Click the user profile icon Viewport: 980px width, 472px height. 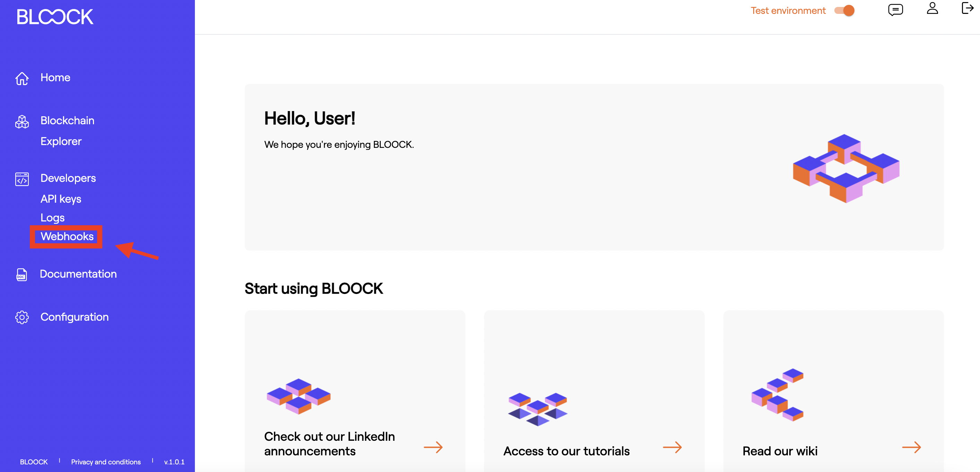932,9
